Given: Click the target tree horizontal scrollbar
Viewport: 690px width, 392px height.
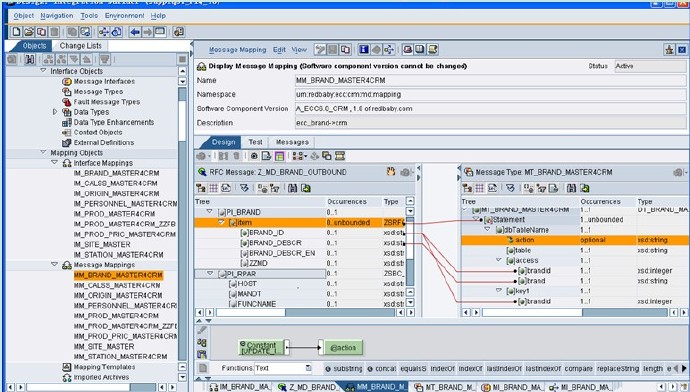Looking at the screenshot, I should tap(576, 312).
